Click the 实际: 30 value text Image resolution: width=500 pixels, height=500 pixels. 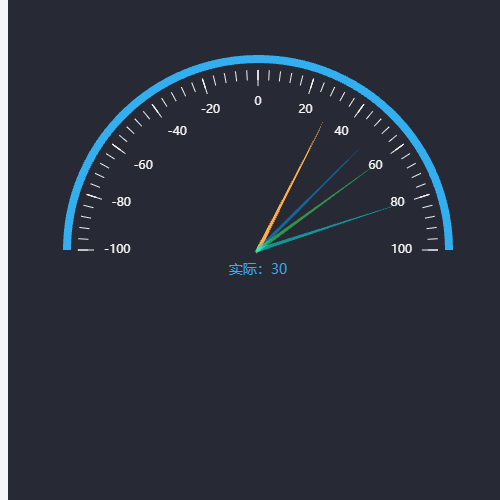(258, 269)
